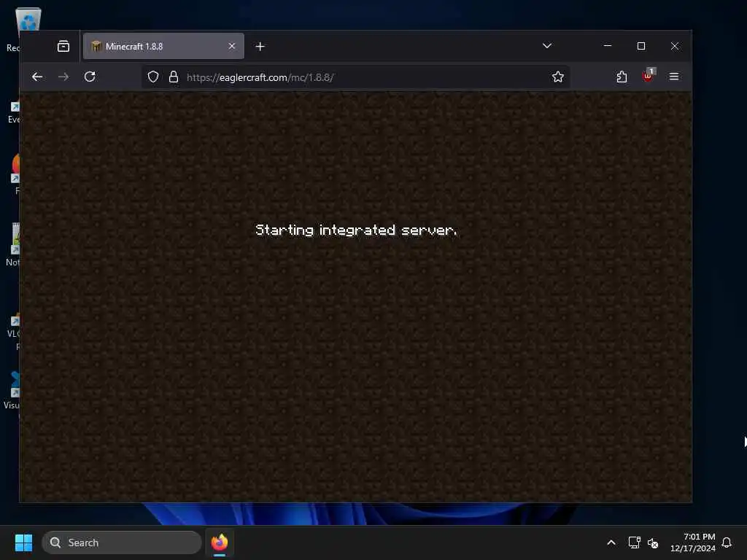
Task: Go back to previous page
Action: [x=37, y=77]
